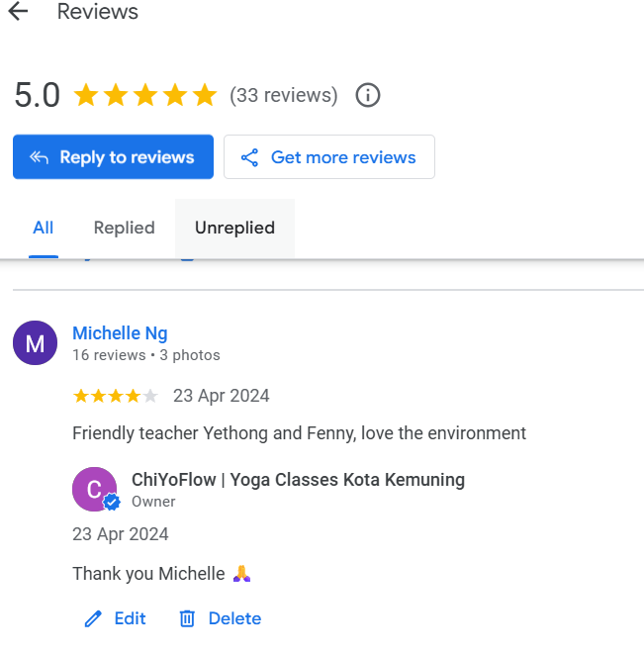Click ChiYoFlow Yoga Classes Kota Kemuning name
This screenshot has height=654, width=644.
[x=298, y=480]
